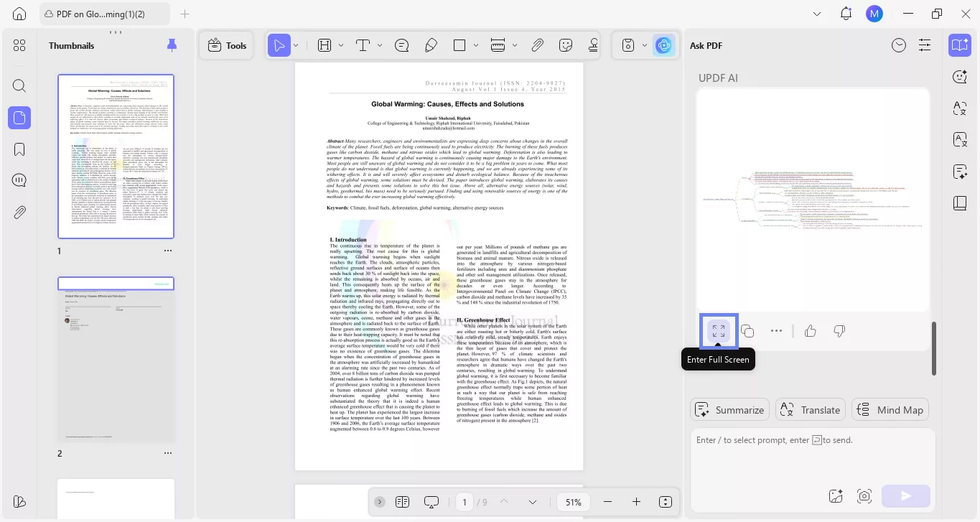Select the page 2 thumbnail
The height and width of the screenshot is (522, 980).
[x=116, y=359]
